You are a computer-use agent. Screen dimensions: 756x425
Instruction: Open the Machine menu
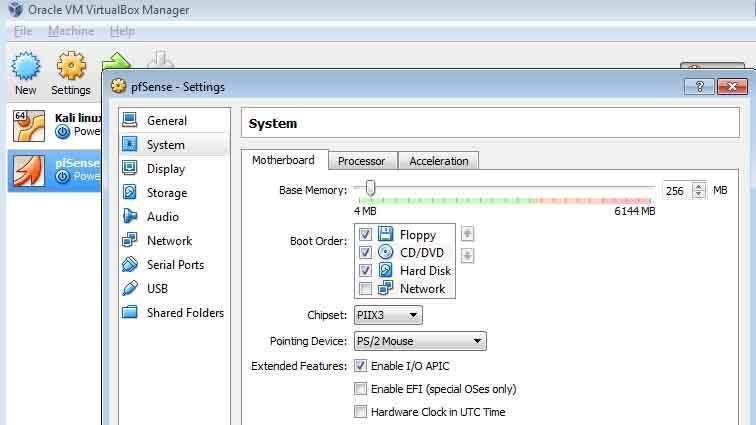71,31
